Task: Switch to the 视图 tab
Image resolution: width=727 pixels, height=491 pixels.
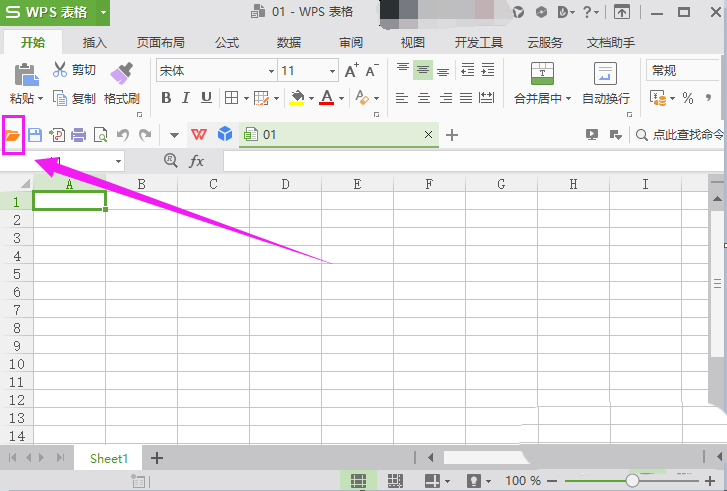Action: tap(413, 43)
